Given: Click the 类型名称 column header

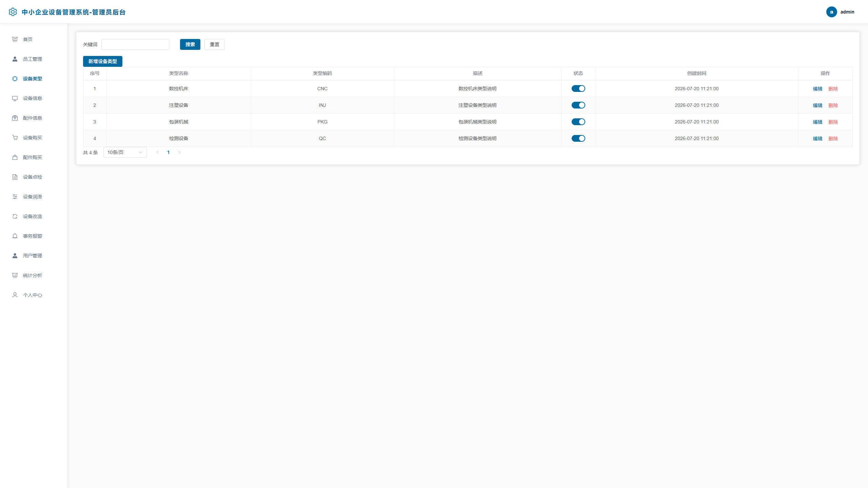Looking at the screenshot, I should point(179,73).
